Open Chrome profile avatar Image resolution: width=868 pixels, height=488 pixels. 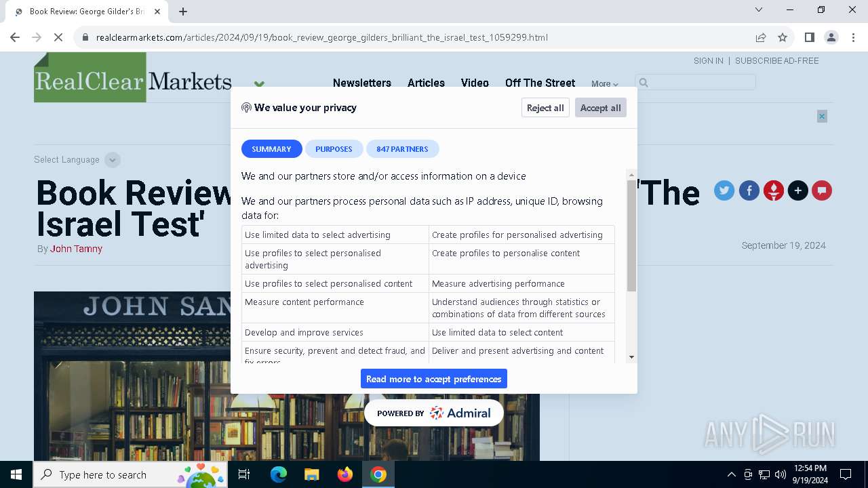point(831,37)
